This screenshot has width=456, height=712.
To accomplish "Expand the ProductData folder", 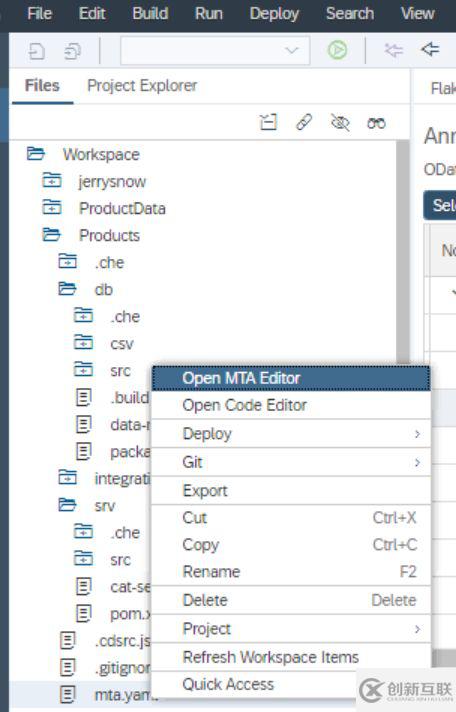I will (52, 208).
